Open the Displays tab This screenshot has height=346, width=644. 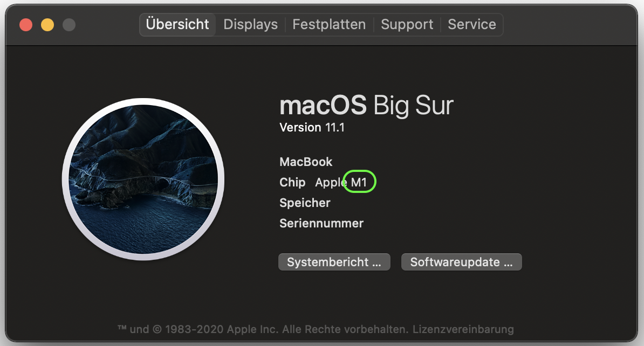click(x=250, y=25)
